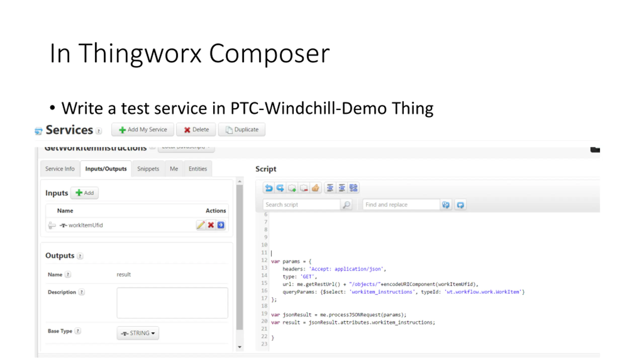
Task: Click the Add My Service button
Action: point(143,129)
